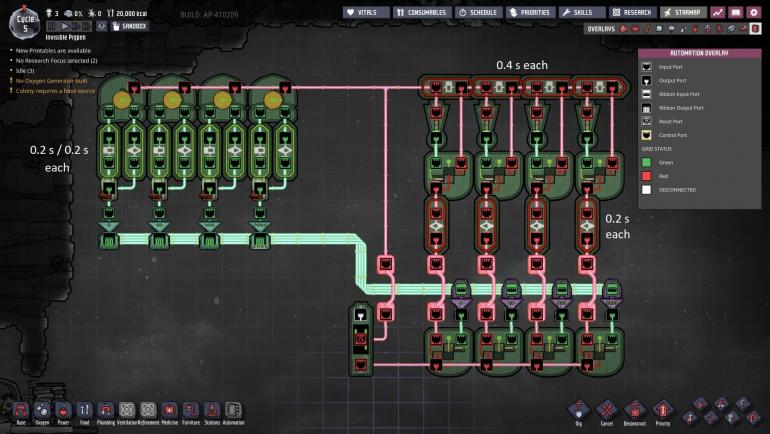Open the database book icon
The width and height of the screenshot is (770, 434).
pos(736,12)
